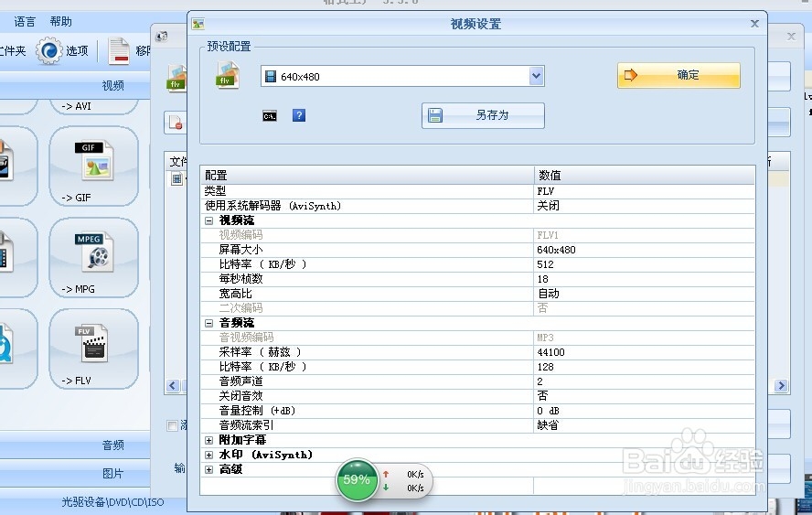Select the 屏幕大小 value 640x480

pos(556,250)
